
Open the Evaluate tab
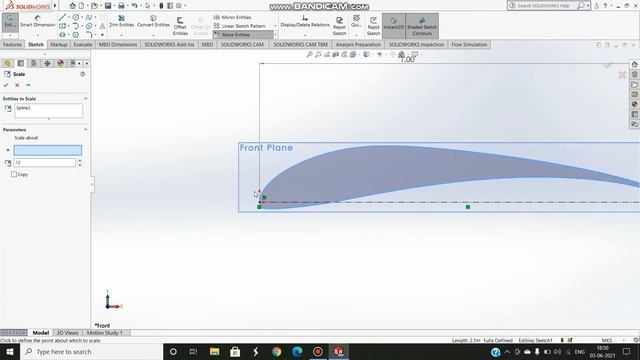82,44
